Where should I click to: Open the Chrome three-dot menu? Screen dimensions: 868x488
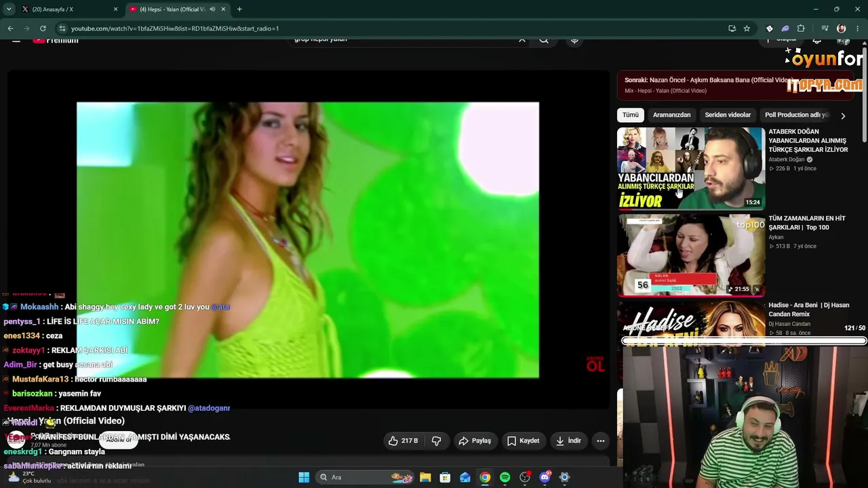858,28
